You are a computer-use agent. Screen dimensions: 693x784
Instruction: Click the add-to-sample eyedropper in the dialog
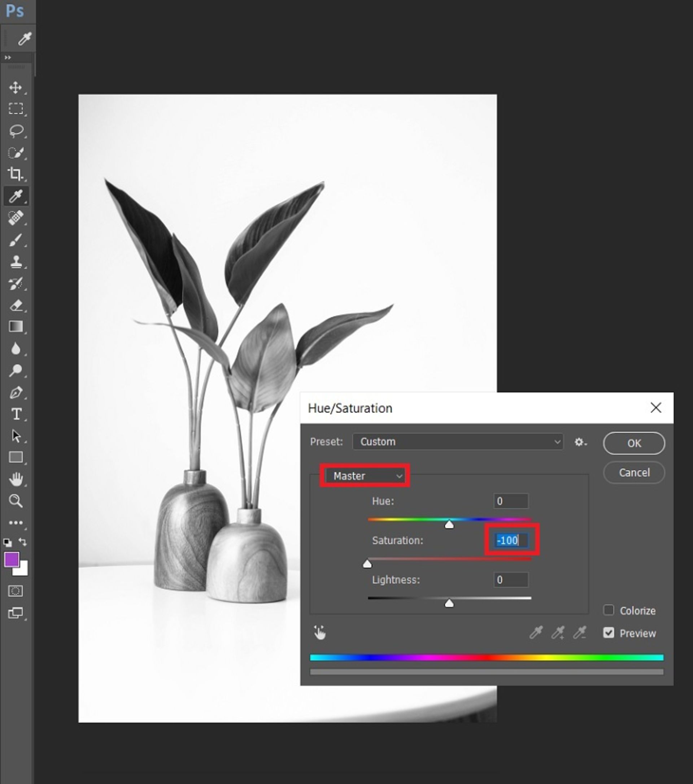558,633
